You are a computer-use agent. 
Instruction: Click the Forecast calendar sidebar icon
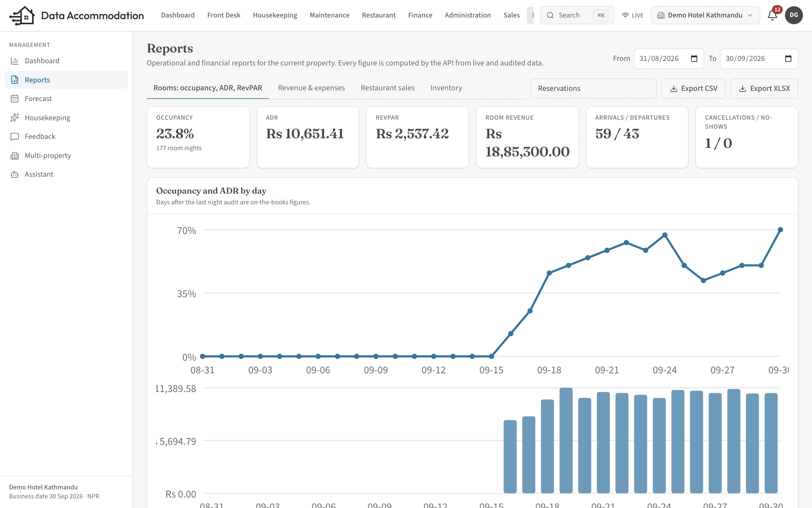pos(14,98)
